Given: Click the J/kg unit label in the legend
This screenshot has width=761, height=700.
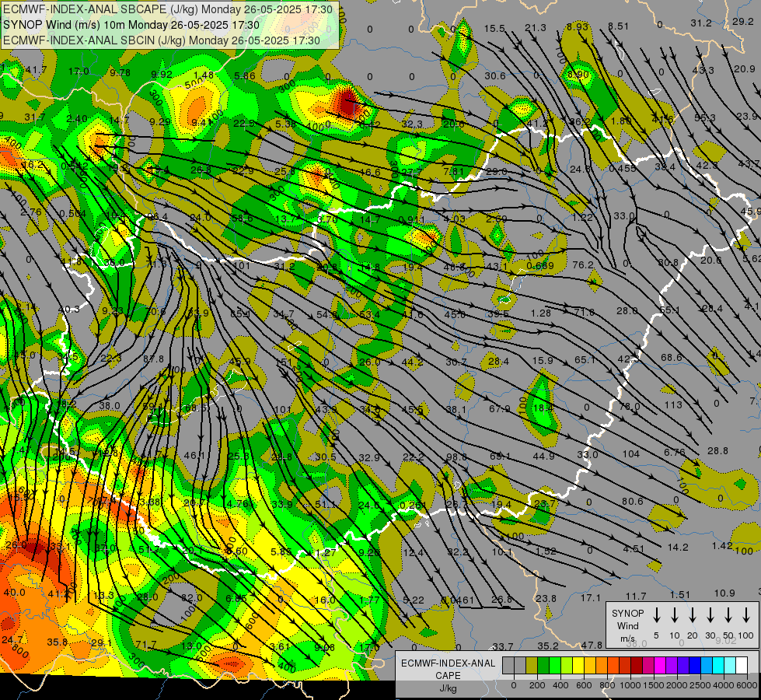Looking at the screenshot, I should tap(448, 688).
